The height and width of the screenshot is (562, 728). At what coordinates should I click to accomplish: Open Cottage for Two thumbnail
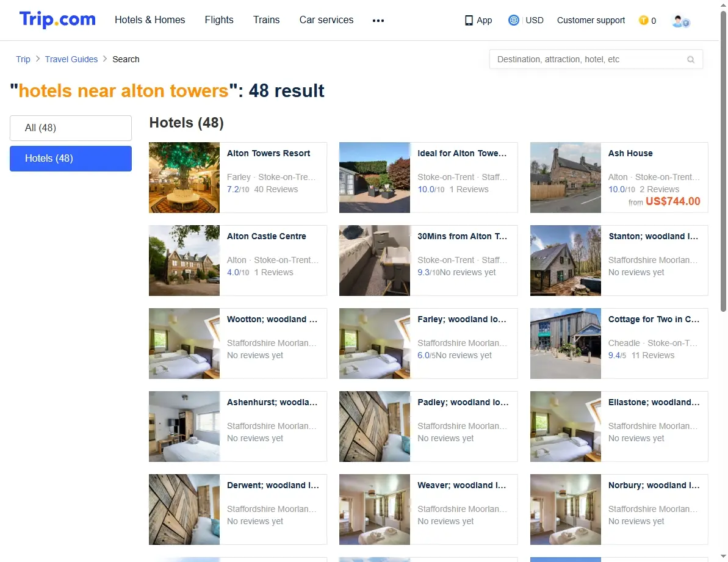point(566,344)
